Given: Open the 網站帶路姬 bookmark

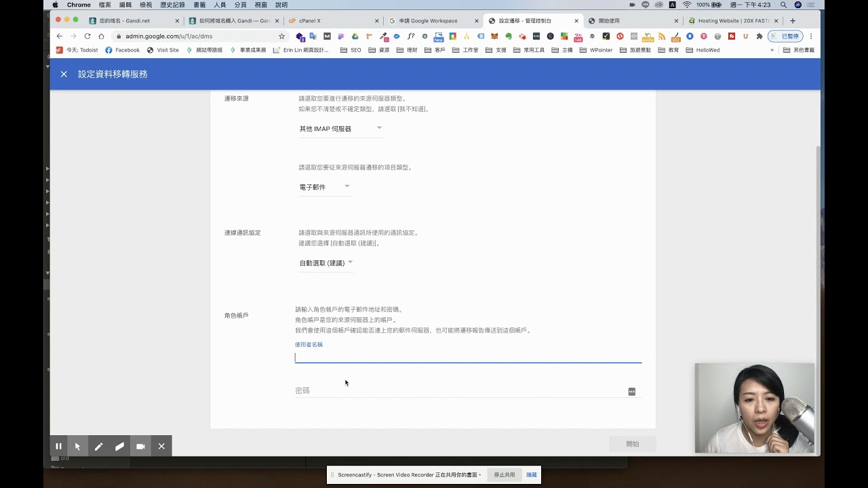Looking at the screenshot, I should pyautogui.click(x=204, y=50).
